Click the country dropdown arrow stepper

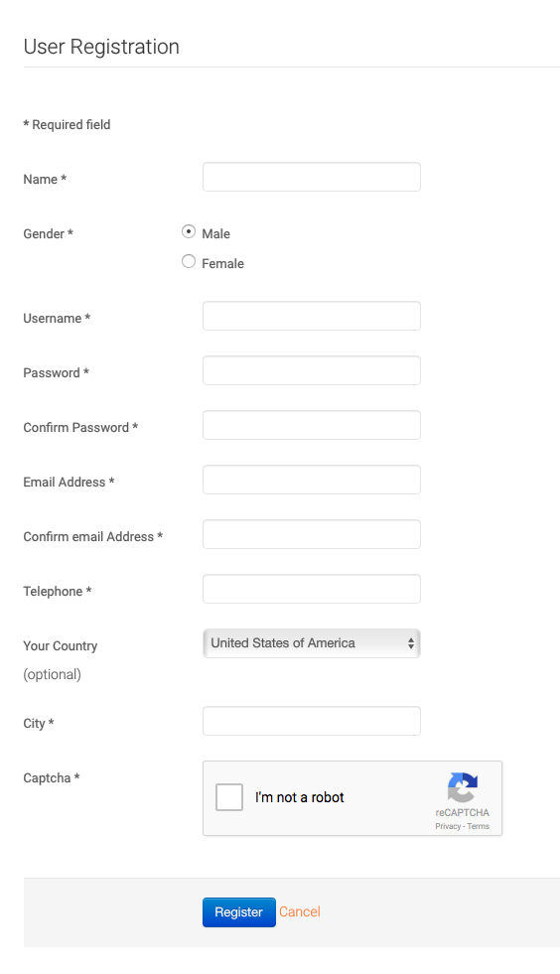point(411,643)
